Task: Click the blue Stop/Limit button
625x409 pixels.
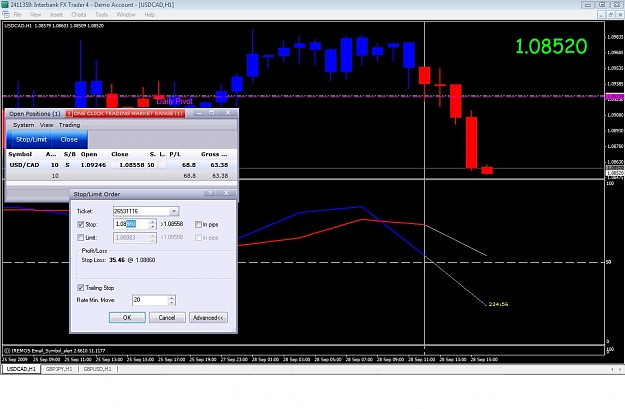Action: 31,140
